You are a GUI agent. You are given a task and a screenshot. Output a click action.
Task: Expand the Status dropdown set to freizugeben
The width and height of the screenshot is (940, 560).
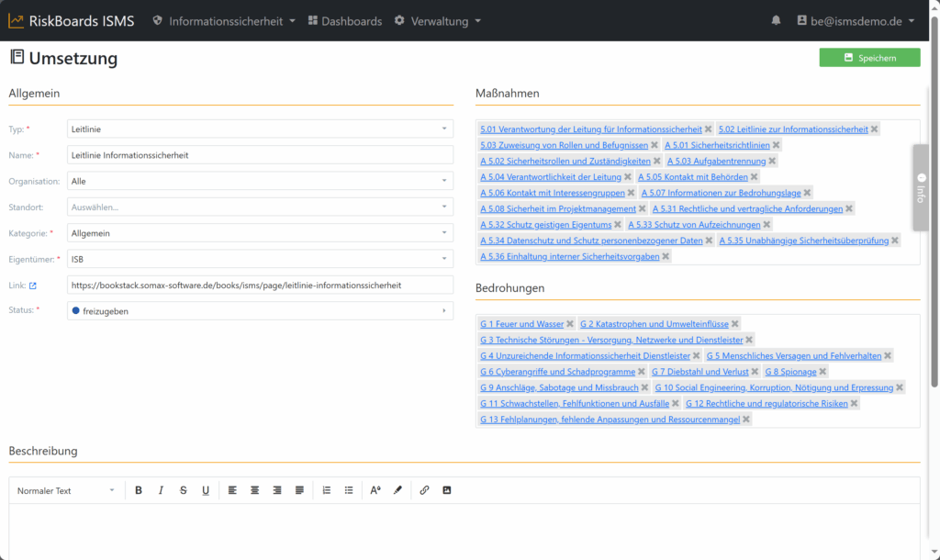(x=260, y=311)
